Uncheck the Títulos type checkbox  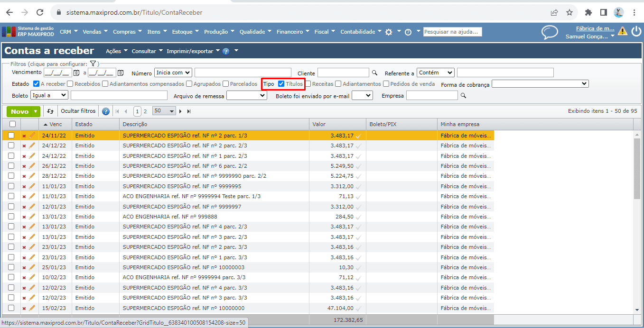pyautogui.click(x=281, y=84)
